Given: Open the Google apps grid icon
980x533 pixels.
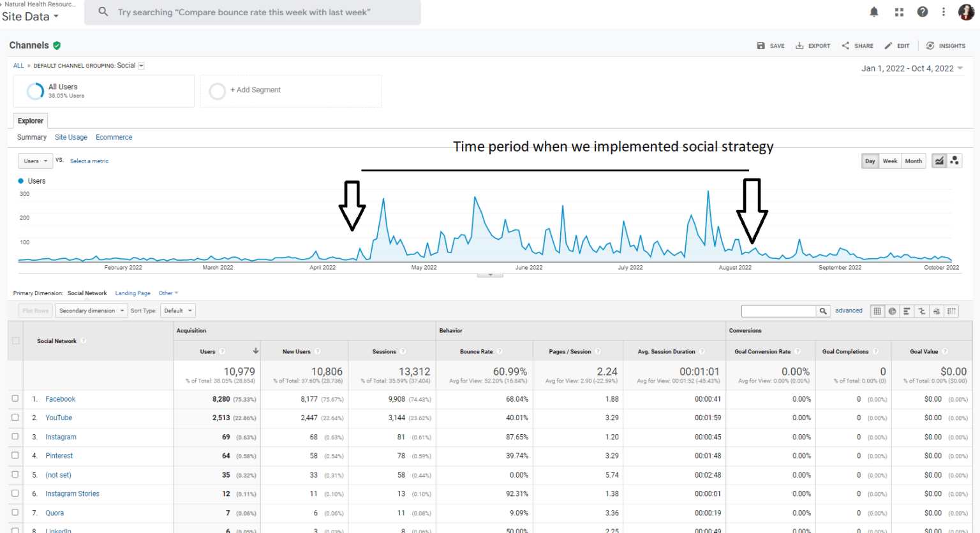Looking at the screenshot, I should point(899,11).
